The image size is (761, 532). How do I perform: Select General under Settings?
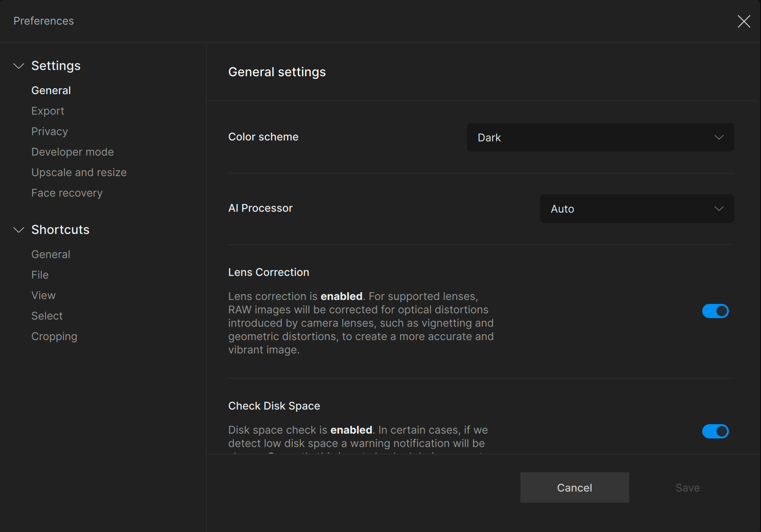51,90
